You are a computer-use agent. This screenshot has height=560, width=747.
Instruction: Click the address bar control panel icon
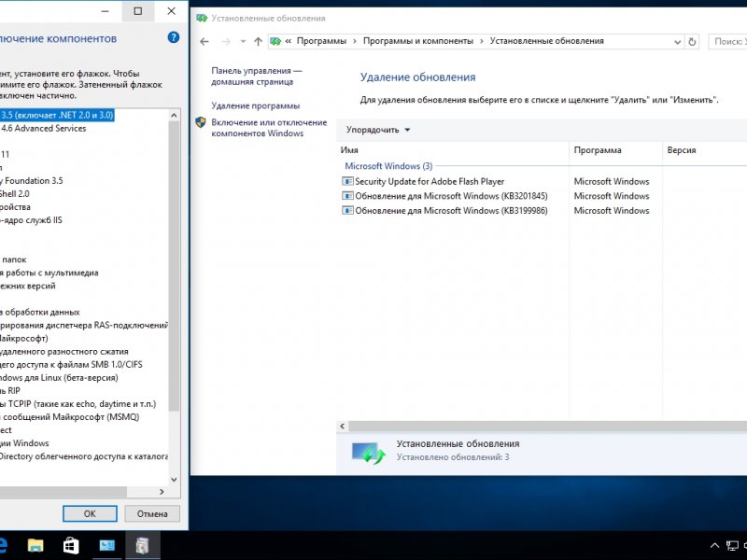[x=275, y=41]
